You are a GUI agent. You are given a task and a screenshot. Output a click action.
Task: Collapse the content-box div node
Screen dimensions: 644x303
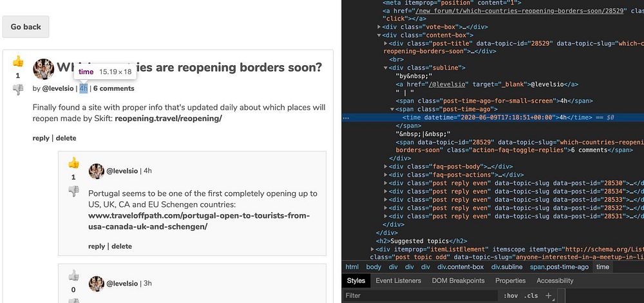tap(379, 35)
